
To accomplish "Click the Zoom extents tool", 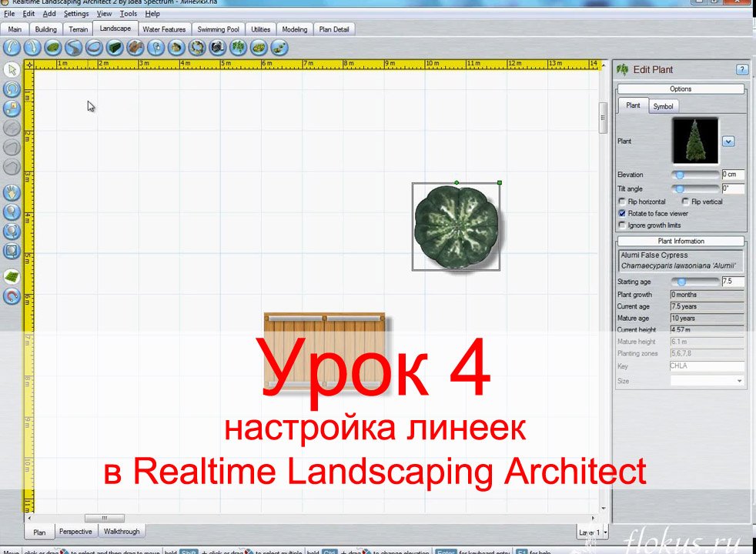I will click(12, 251).
